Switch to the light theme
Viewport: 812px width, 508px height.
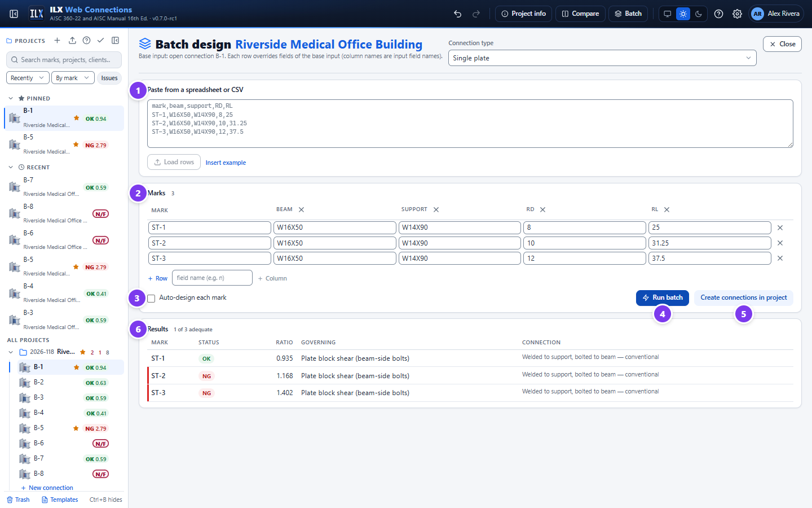click(683, 14)
